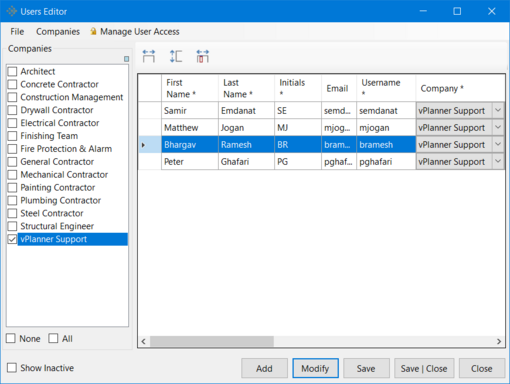Open the Company dropdown for Matthew
This screenshot has height=384, width=510.
click(498, 127)
